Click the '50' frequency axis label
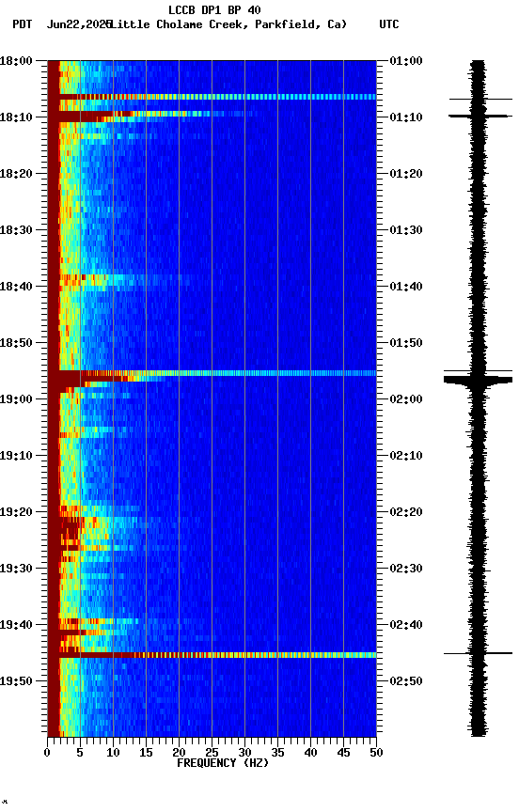This screenshot has height=812, width=519. pyautogui.click(x=376, y=753)
